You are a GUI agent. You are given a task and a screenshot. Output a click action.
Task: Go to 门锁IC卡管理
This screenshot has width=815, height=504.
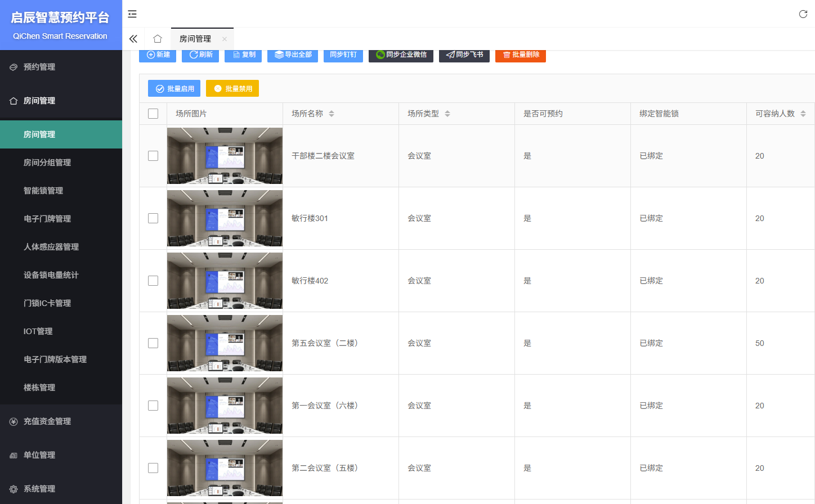[61, 303]
